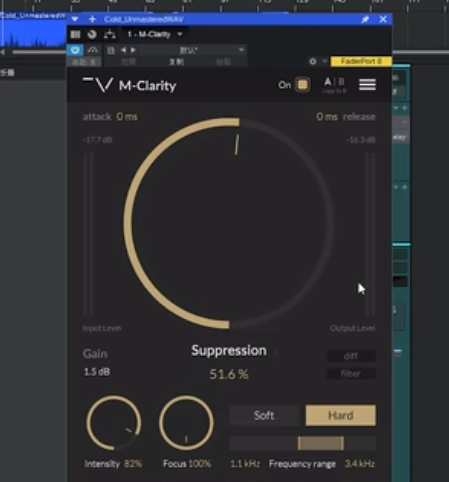The image size is (449, 482).
Task: Toggle the diff button
Action: [x=351, y=356]
